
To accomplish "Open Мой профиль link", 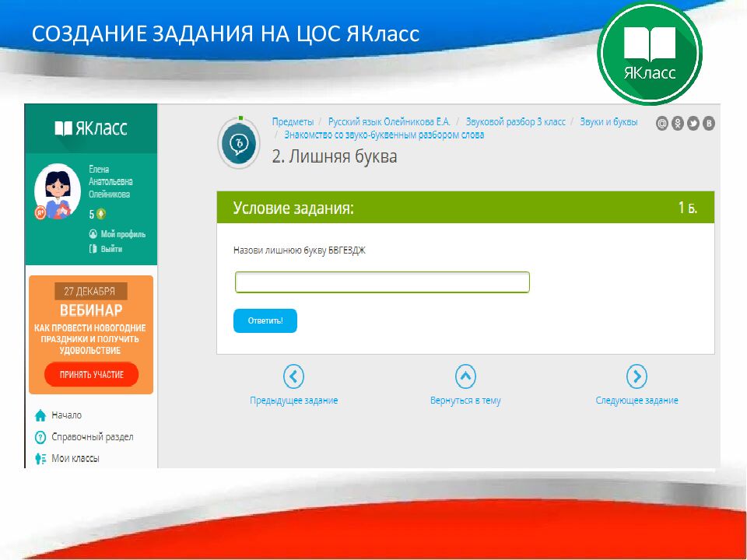I will coord(123,234).
